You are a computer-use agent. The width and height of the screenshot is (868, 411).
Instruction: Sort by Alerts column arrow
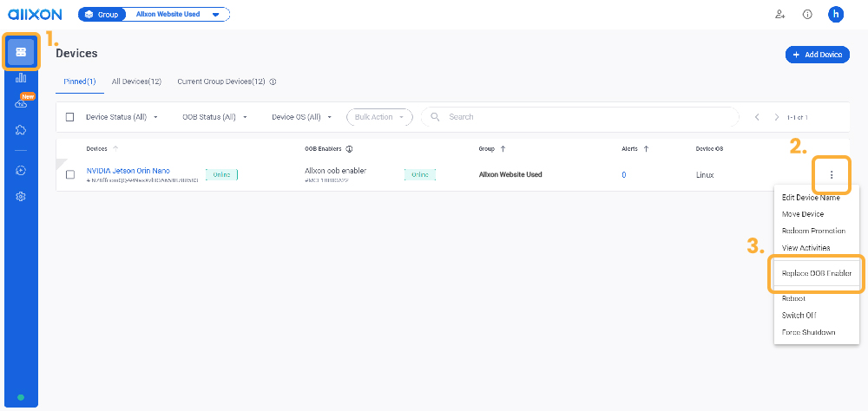coord(646,149)
